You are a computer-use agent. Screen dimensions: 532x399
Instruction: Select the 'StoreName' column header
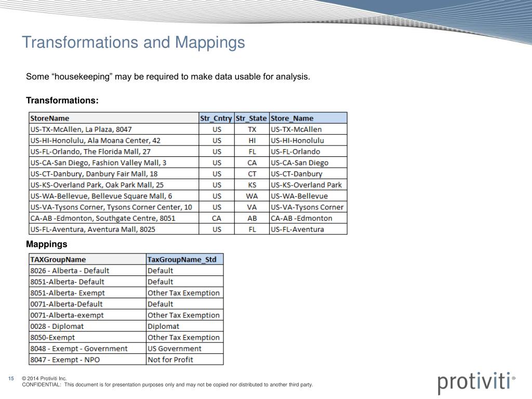point(114,118)
